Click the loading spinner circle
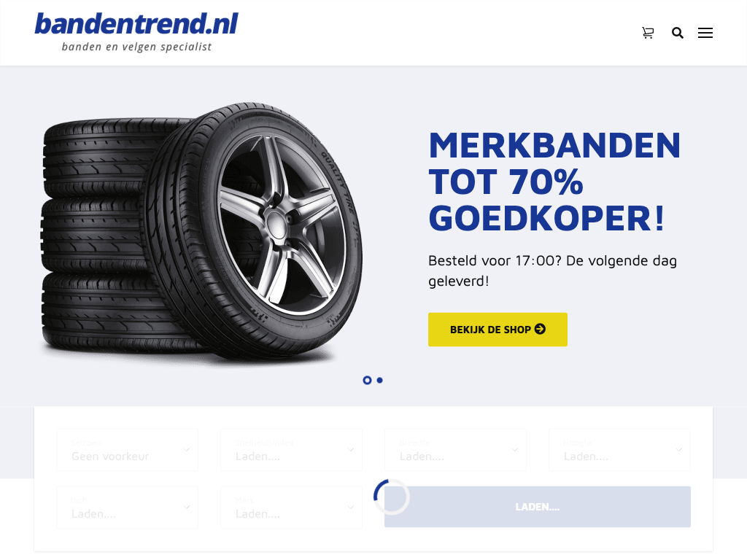Image resolution: width=747 pixels, height=560 pixels. click(x=392, y=497)
